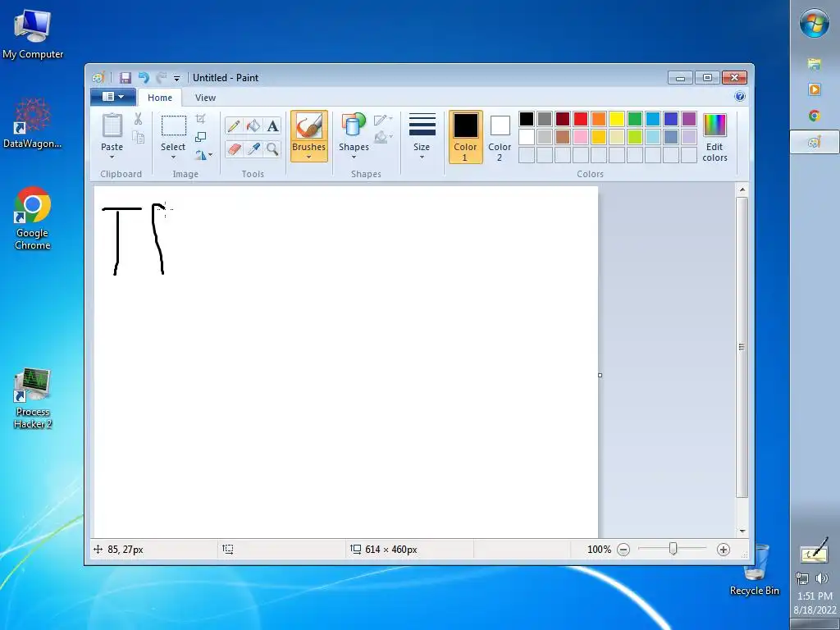Expand the Brushes dropdown arrow
The height and width of the screenshot is (630, 840).
309,157
